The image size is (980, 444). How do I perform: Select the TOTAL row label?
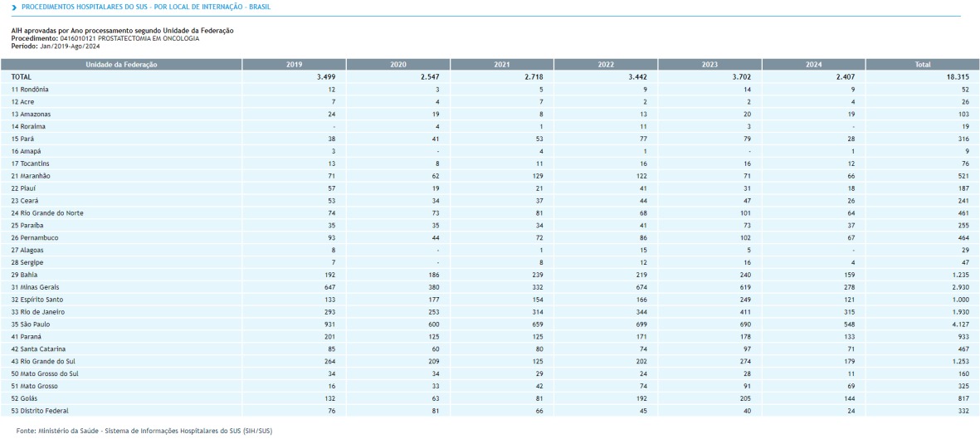22,76
